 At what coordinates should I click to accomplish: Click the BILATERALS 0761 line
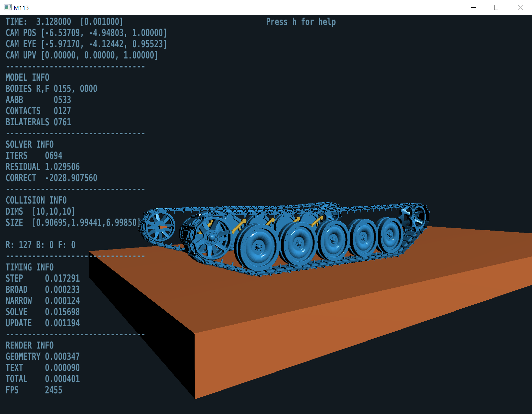[39, 122]
